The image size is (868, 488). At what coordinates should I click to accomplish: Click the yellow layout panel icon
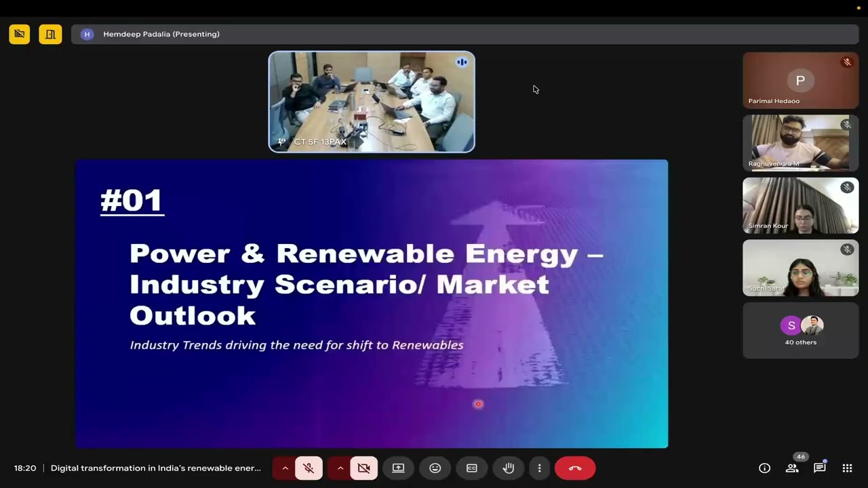pos(50,34)
